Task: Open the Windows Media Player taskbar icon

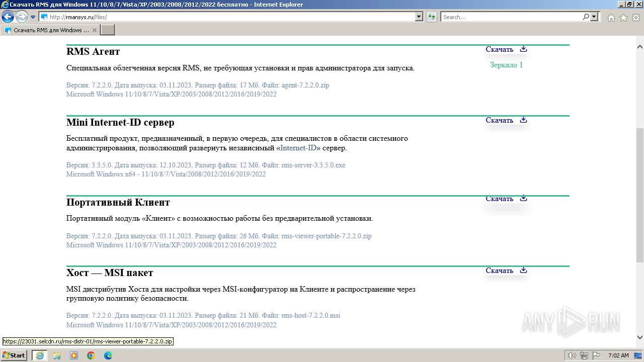Action: coord(74,355)
